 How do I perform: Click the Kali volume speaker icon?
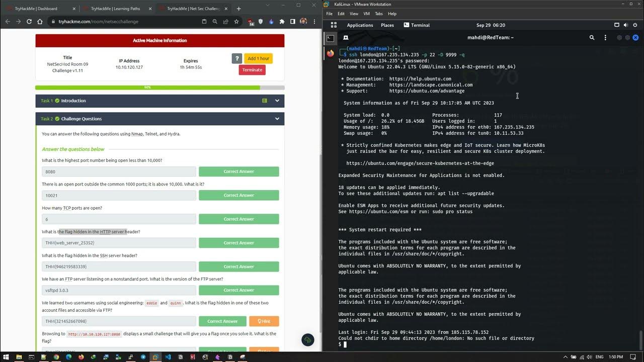pos(626,25)
